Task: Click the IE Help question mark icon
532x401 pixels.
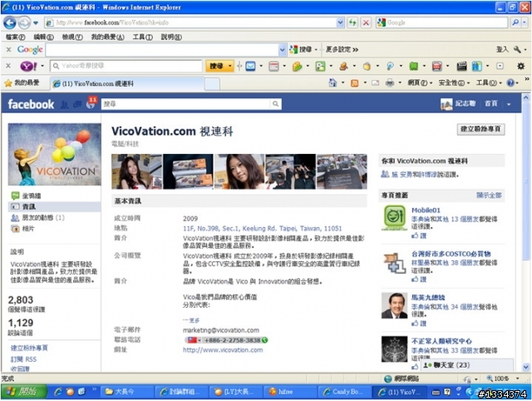Action: [x=510, y=83]
